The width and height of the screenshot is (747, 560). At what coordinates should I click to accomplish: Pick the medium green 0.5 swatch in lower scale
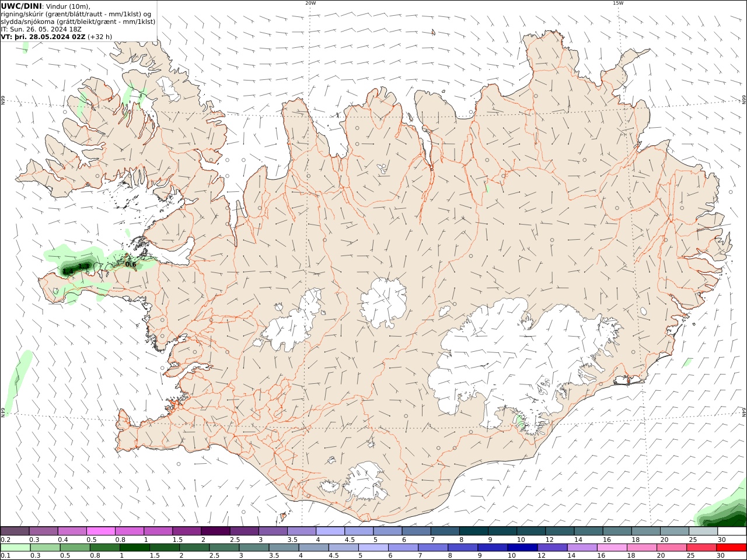pos(75,548)
